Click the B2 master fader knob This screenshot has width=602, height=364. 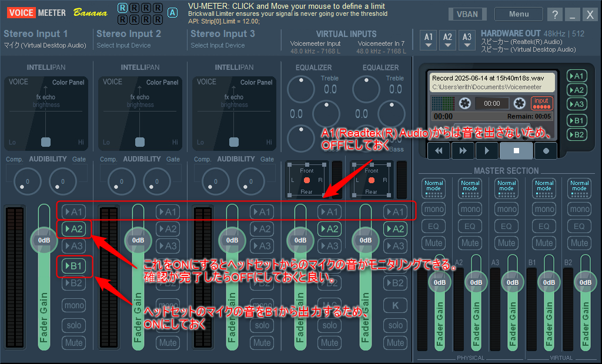pyautogui.click(x=585, y=282)
